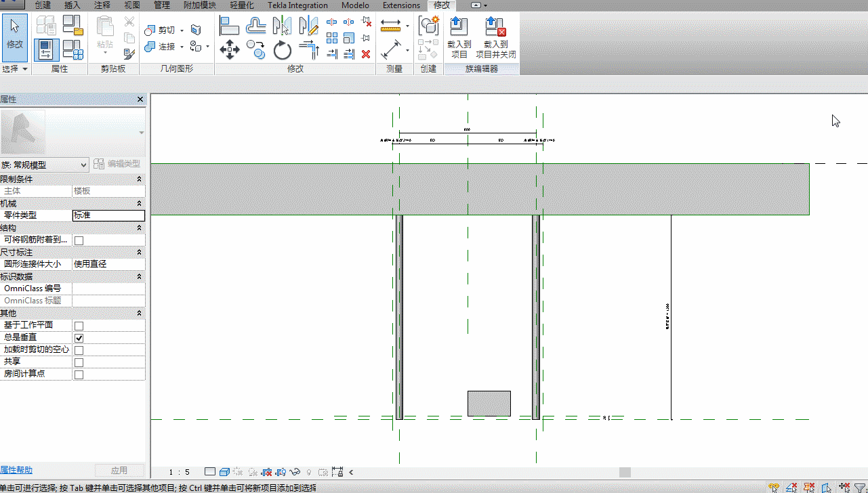Toggle the 加载时剪切的空心 checkbox

click(79, 350)
